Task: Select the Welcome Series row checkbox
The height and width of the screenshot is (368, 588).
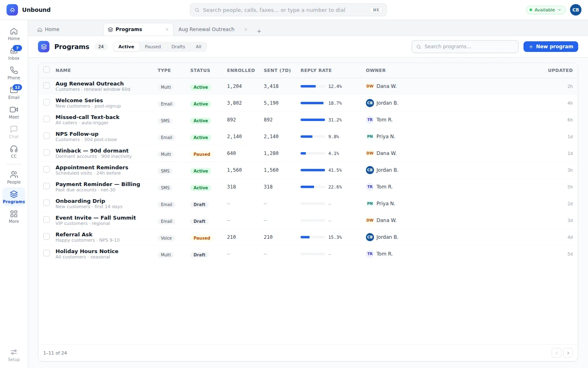Action: pos(47,102)
